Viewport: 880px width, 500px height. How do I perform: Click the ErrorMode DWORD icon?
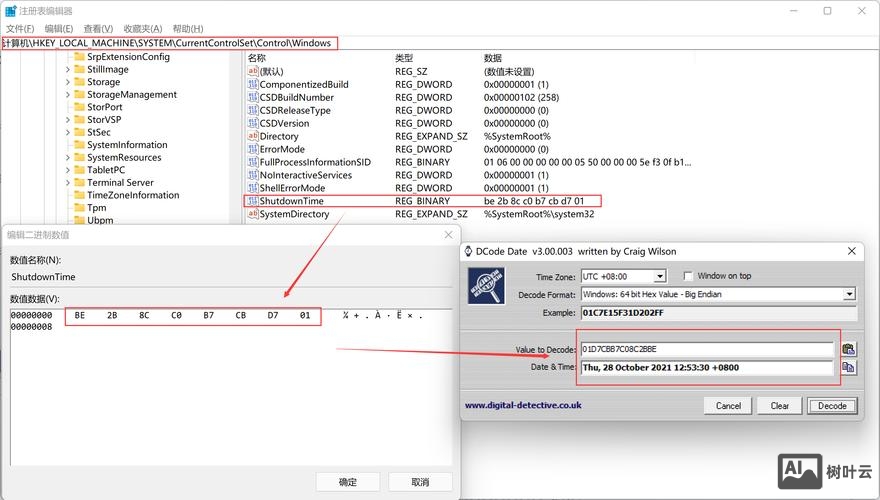pyautogui.click(x=253, y=149)
